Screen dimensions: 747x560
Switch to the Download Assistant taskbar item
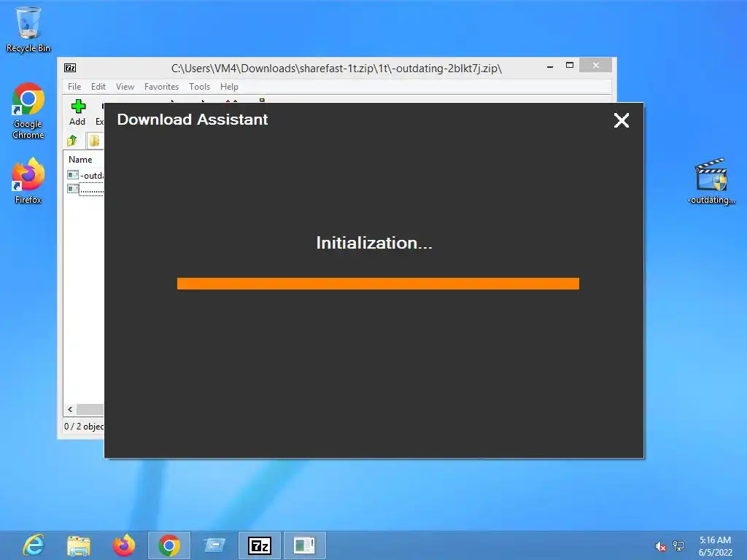305,545
